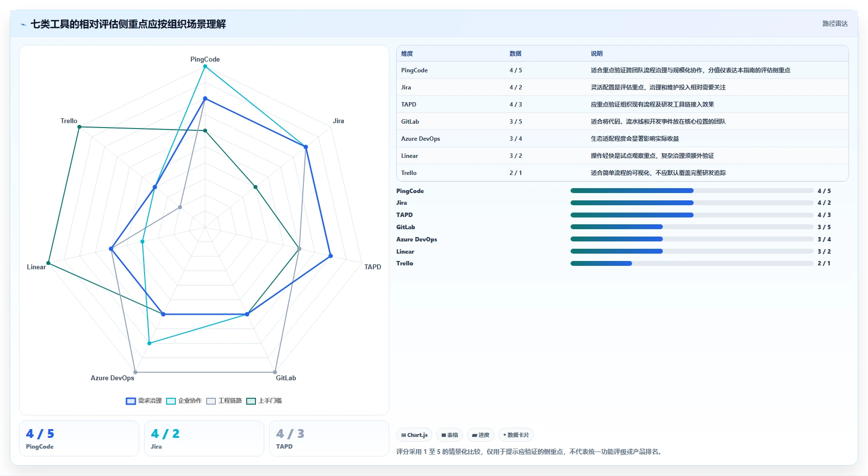Screen dimensions: 868x476
Task: Click the Jira progress bar
Action: click(x=692, y=203)
